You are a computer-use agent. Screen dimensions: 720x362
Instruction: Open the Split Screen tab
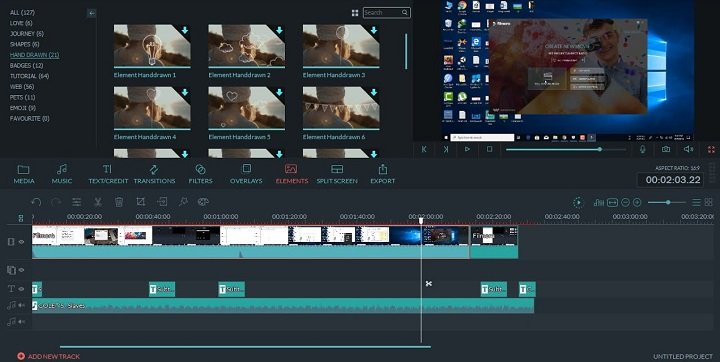pyautogui.click(x=337, y=175)
